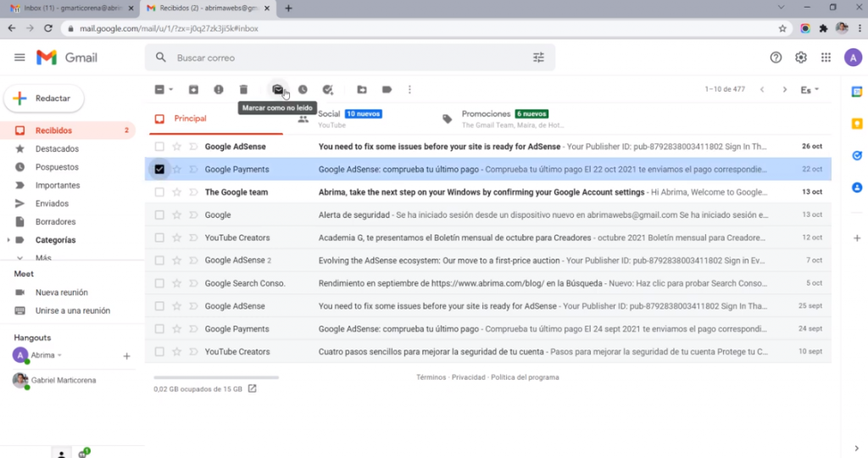Select YouTube Creators 12 oct checkbox
The image size is (868, 458).
click(x=159, y=237)
